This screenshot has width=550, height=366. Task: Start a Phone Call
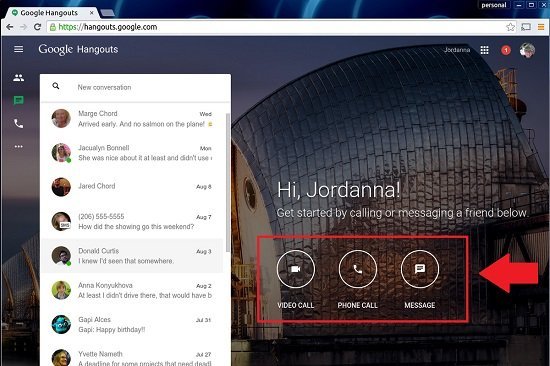pos(358,269)
